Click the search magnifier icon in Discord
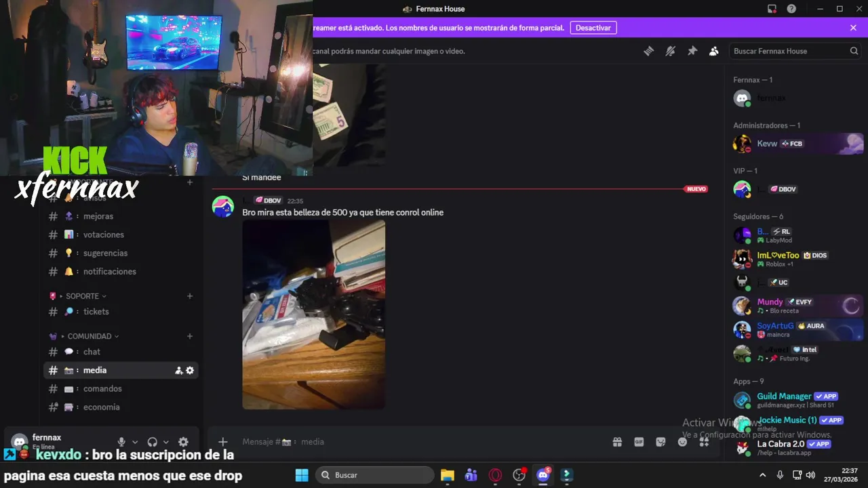 (x=854, y=51)
